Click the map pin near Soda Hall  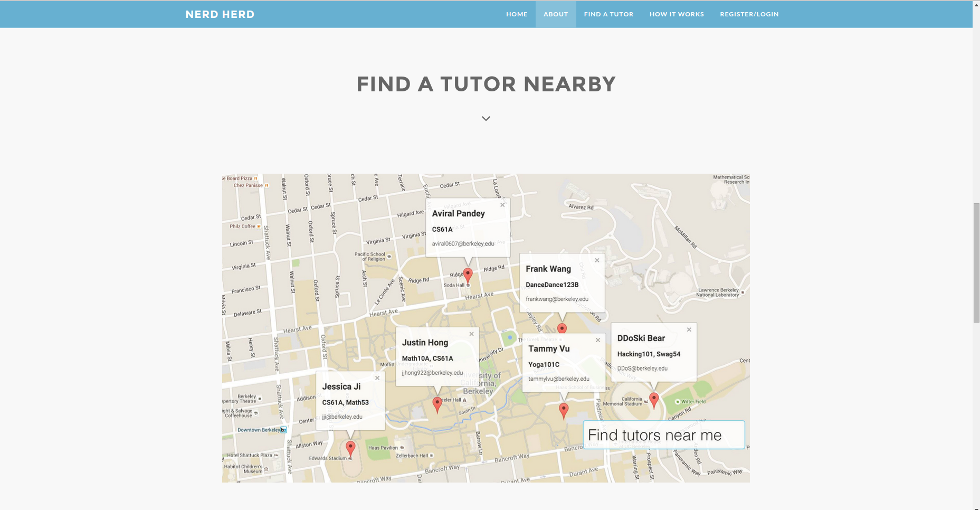click(468, 276)
